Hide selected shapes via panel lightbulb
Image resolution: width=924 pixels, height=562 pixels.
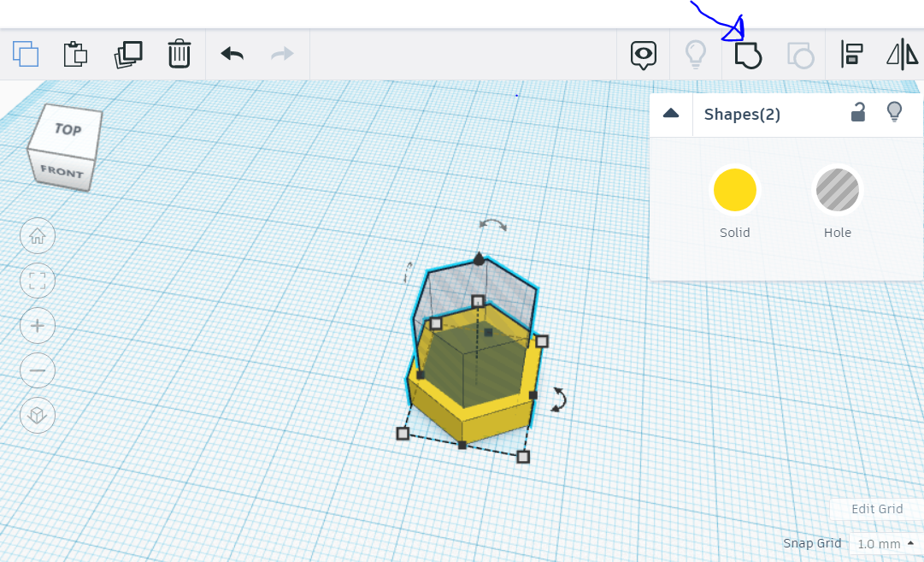coord(895,111)
